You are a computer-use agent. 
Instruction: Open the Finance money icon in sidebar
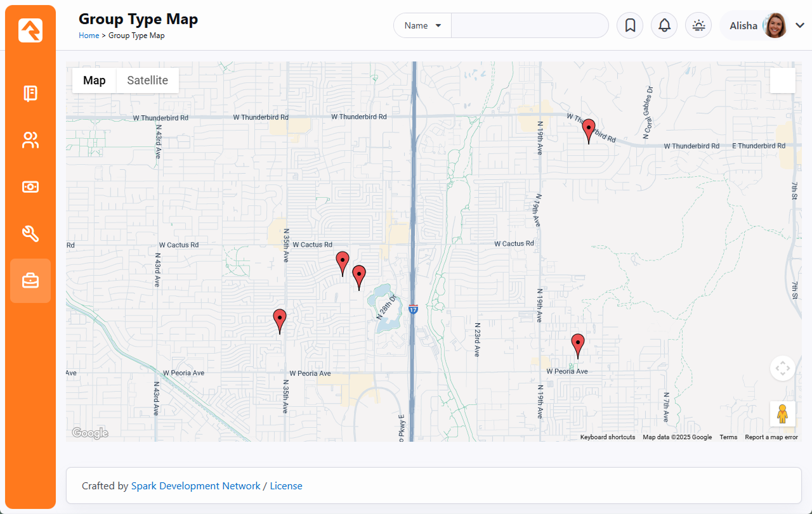30,187
